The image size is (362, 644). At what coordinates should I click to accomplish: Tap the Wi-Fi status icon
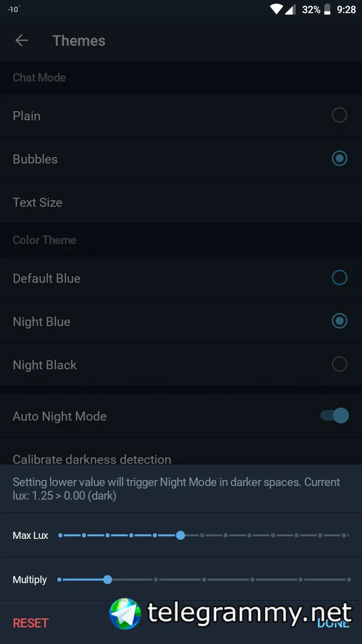[x=276, y=9]
